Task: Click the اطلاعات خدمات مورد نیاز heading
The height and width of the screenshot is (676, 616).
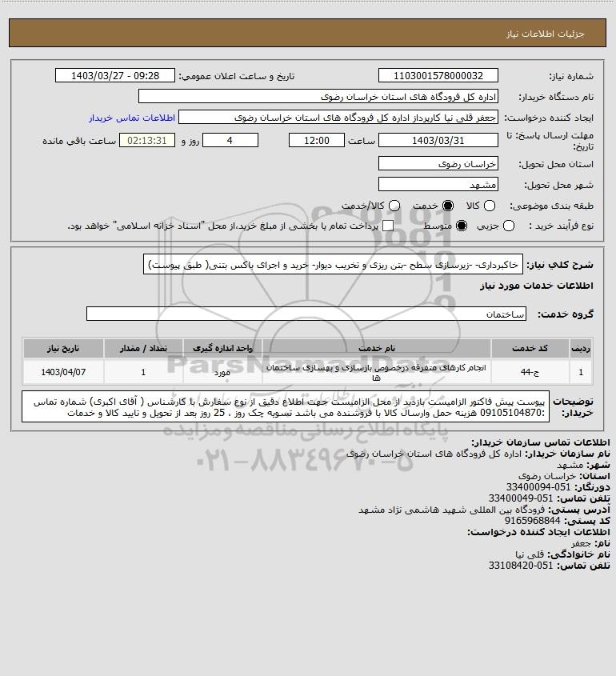Action: (x=536, y=286)
